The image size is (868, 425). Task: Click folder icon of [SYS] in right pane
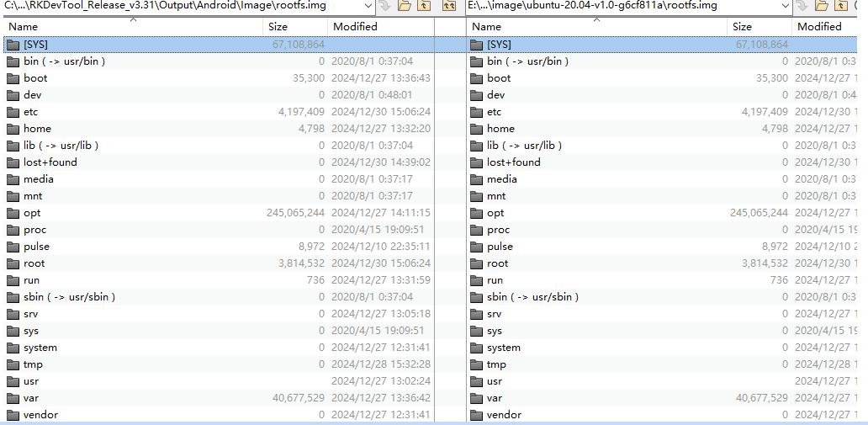point(477,45)
